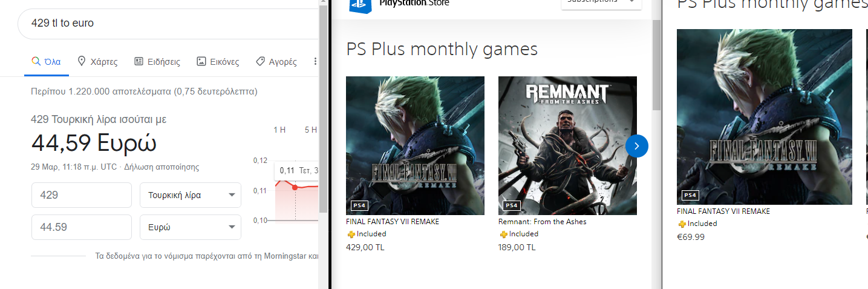Click the €69.99 price text

[691, 237]
